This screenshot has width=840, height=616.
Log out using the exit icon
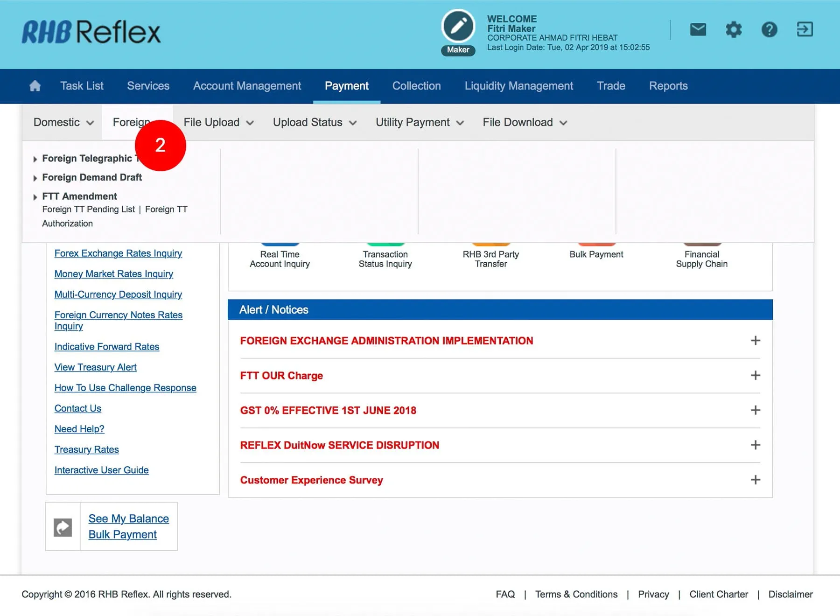click(x=805, y=30)
